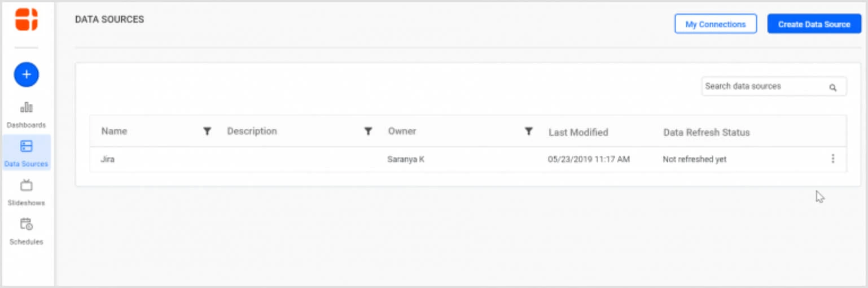Viewport: 868px width, 288px height.
Task: Open the Owner column filter
Action: point(529,132)
